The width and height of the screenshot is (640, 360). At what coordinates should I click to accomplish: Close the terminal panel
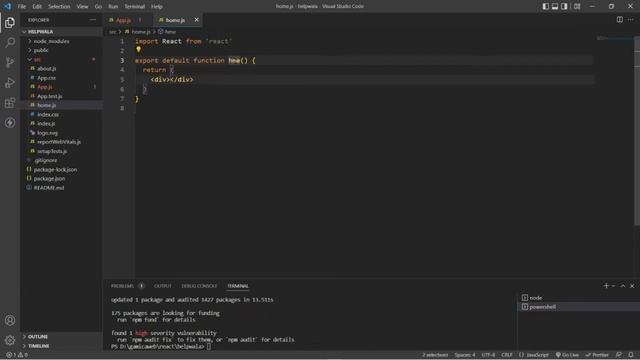tap(632, 286)
